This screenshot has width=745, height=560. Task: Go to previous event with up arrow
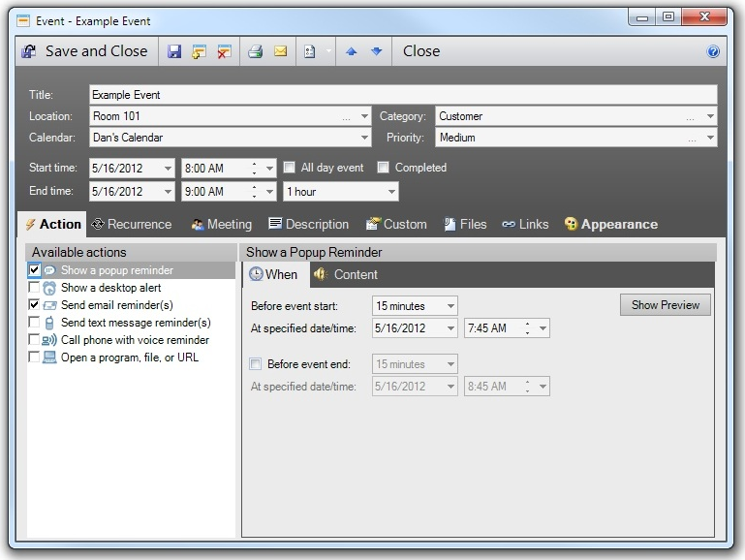(352, 51)
